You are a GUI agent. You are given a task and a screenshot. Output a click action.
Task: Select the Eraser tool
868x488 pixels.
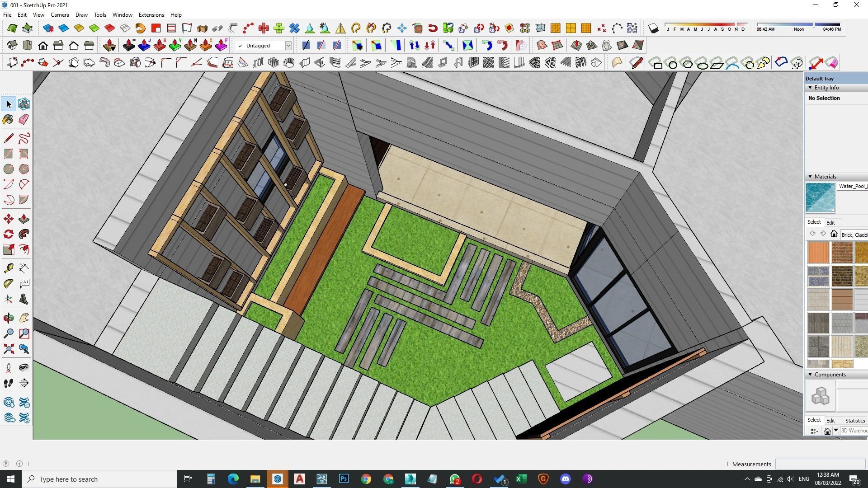pyautogui.click(x=24, y=119)
